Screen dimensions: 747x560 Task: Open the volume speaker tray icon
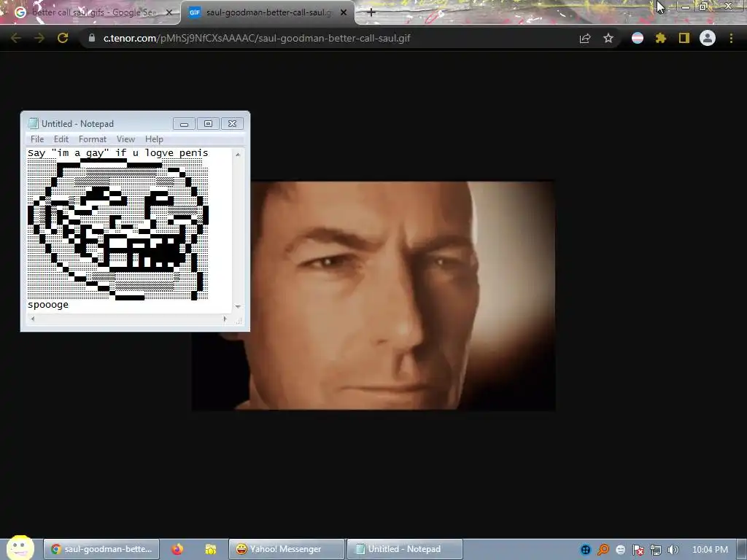[x=673, y=550]
